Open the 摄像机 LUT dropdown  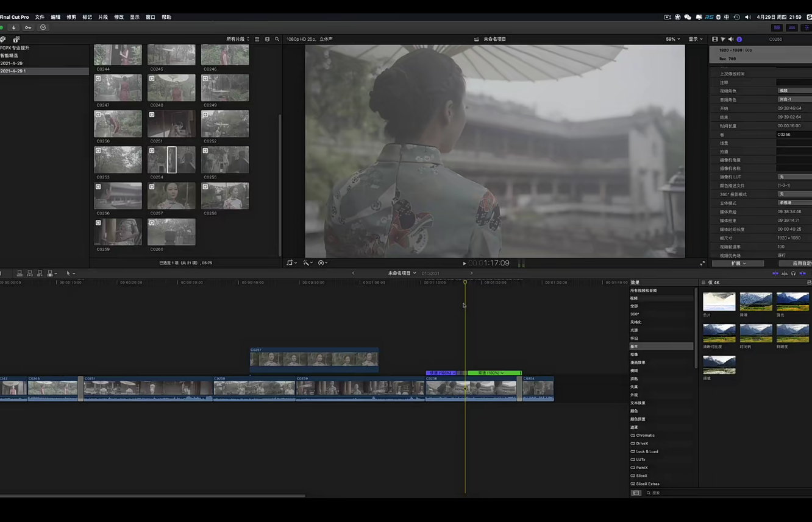pos(794,177)
